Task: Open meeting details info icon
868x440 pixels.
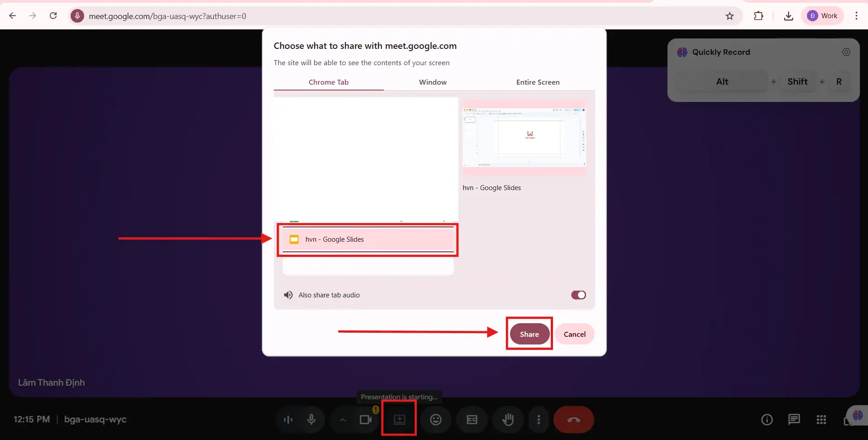Action: click(x=767, y=420)
